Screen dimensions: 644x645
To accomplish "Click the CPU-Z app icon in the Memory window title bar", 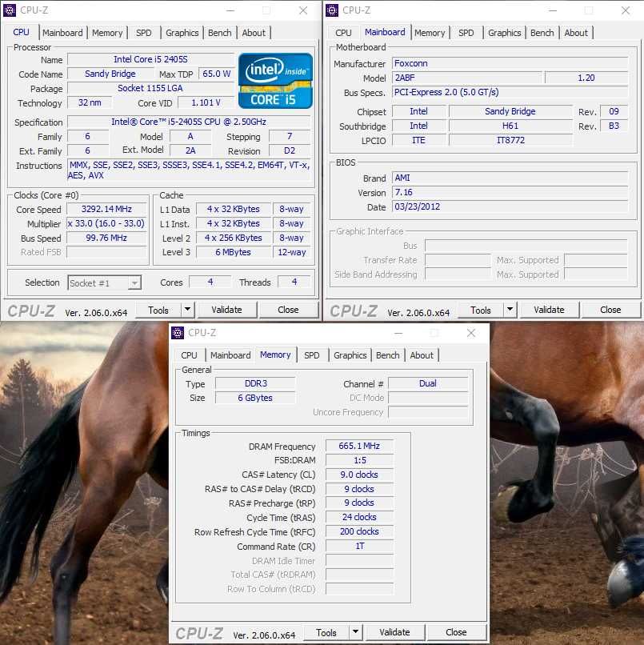I will coord(178,332).
